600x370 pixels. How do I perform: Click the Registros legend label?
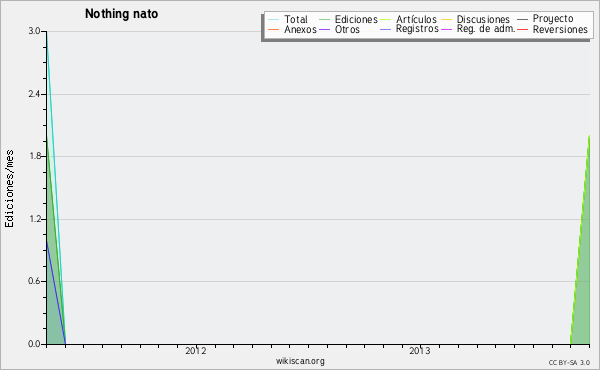tap(417, 29)
